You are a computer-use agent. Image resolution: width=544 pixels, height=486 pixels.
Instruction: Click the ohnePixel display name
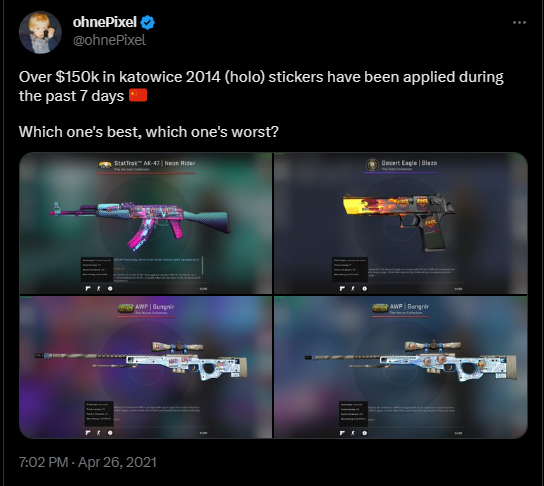(x=104, y=22)
